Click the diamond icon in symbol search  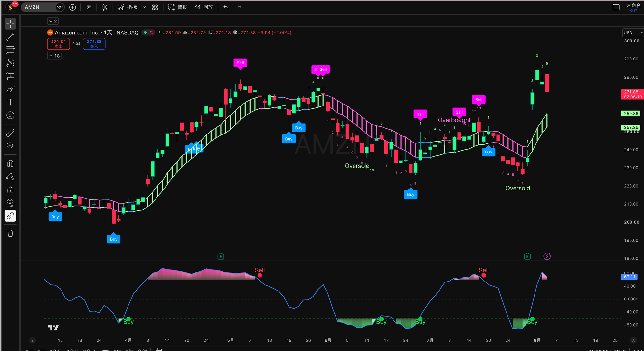tap(60, 7)
